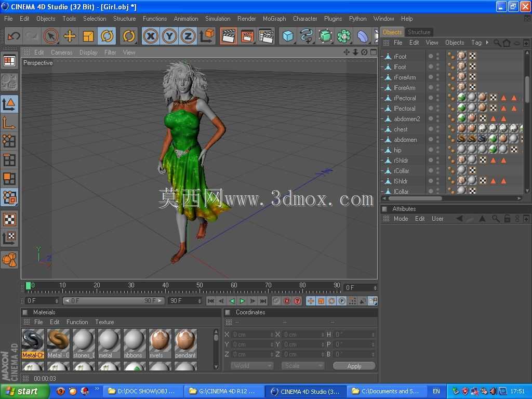Screen dimensions: 532x399
Task: Open the File menu
Action: 8,19
